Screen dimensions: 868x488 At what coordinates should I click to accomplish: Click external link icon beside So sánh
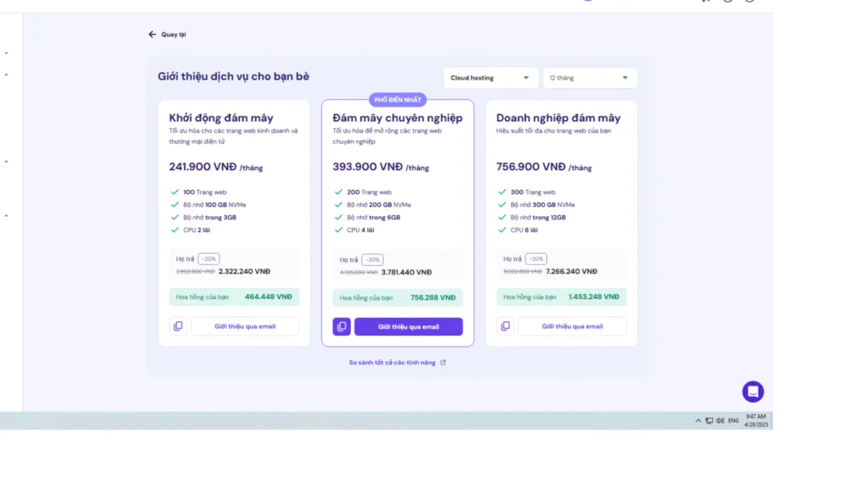click(442, 363)
